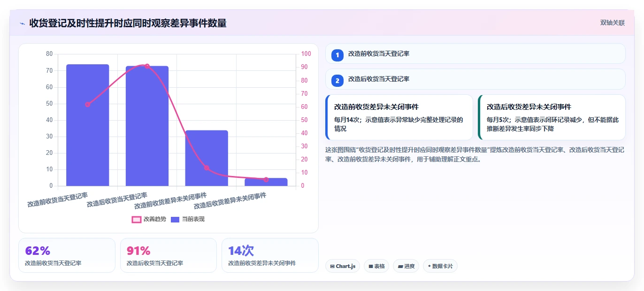
Task: Click the trend line point at 62
Action: [87, 104]
